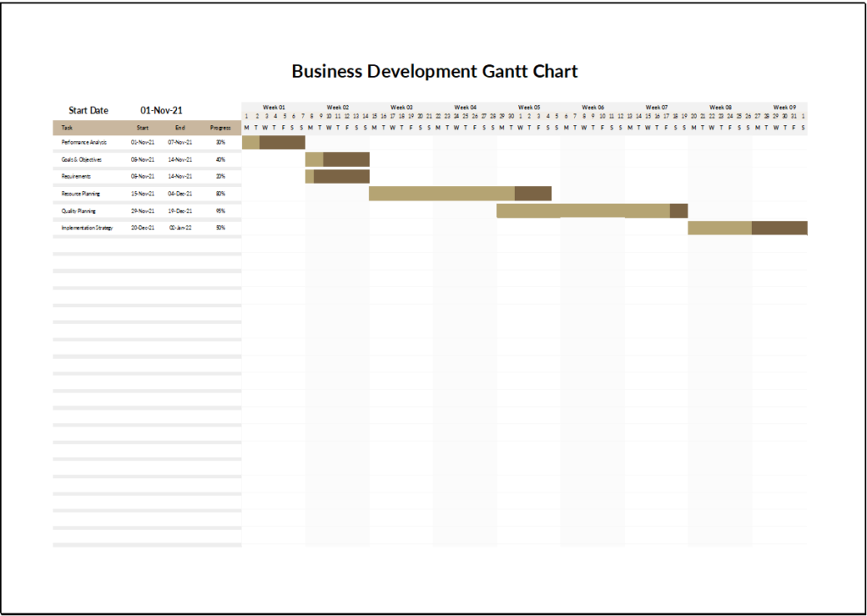This screenshot has width=867, height=616.
Task: Click the Start Date value '01-Nov-21'
Action: (x=163, y=110)
